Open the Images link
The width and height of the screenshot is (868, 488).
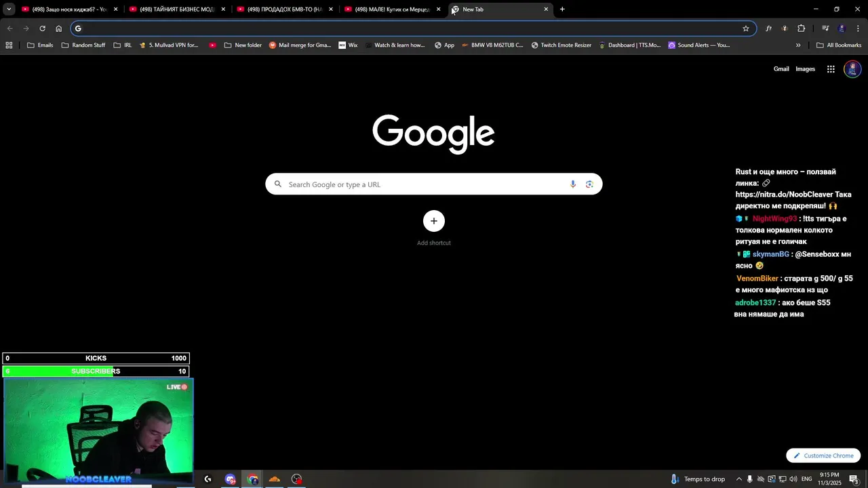(x=805, y=69)
